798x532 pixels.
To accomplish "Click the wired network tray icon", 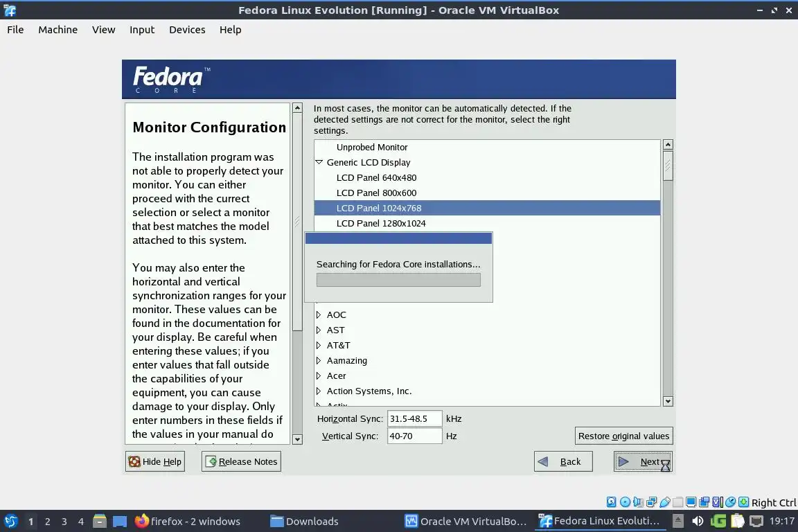I will (756, 521).
